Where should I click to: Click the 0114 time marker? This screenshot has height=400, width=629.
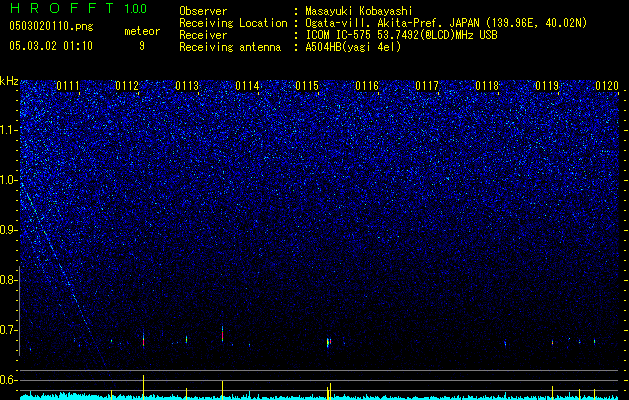(x=247, y=86)
